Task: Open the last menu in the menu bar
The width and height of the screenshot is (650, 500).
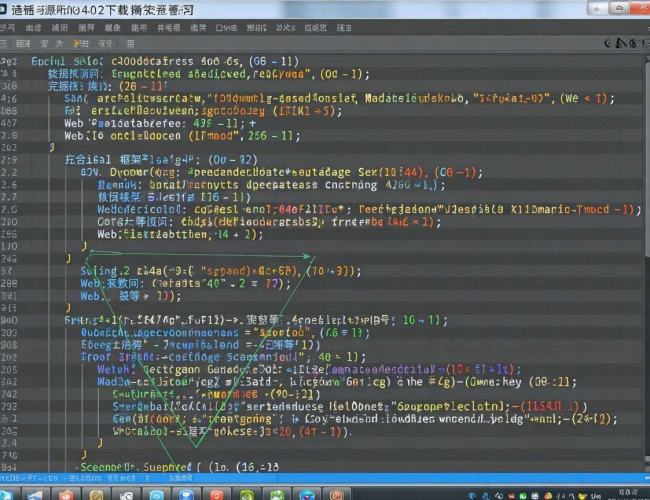Action: [344, 28]
